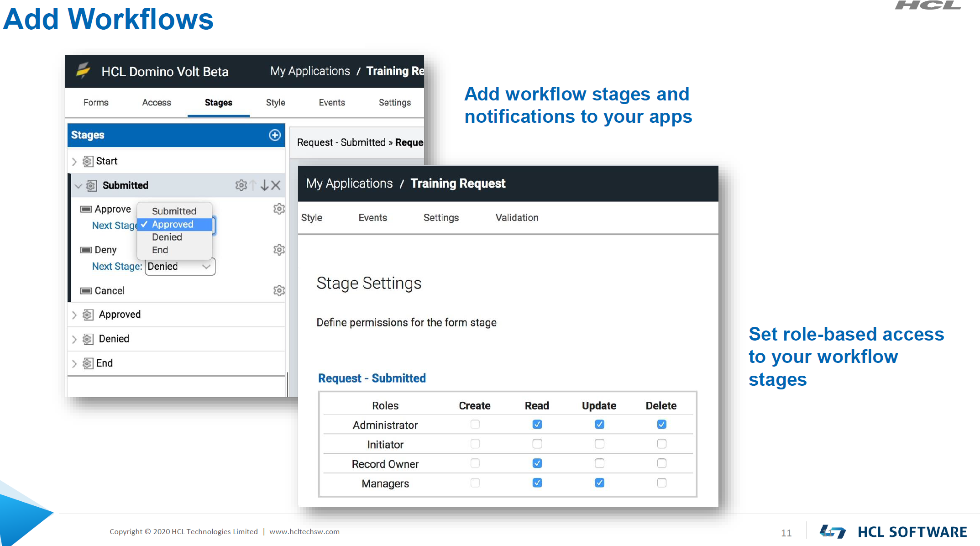Click the Request - Submitted breadcrumb

coord(341,142)
